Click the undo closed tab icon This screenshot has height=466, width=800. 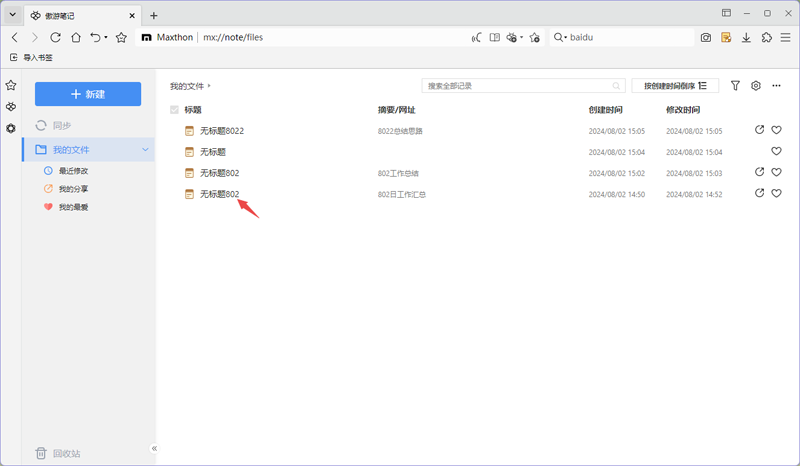point(95,37)
